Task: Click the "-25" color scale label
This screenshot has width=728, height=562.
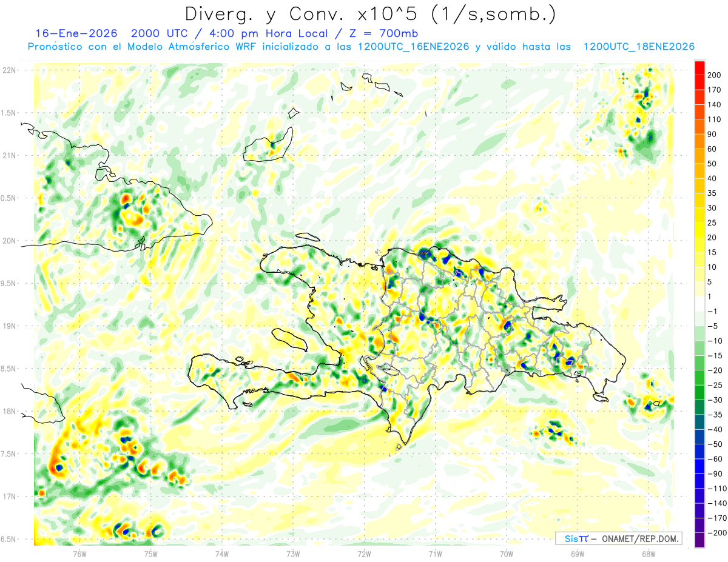Action: 716,385
